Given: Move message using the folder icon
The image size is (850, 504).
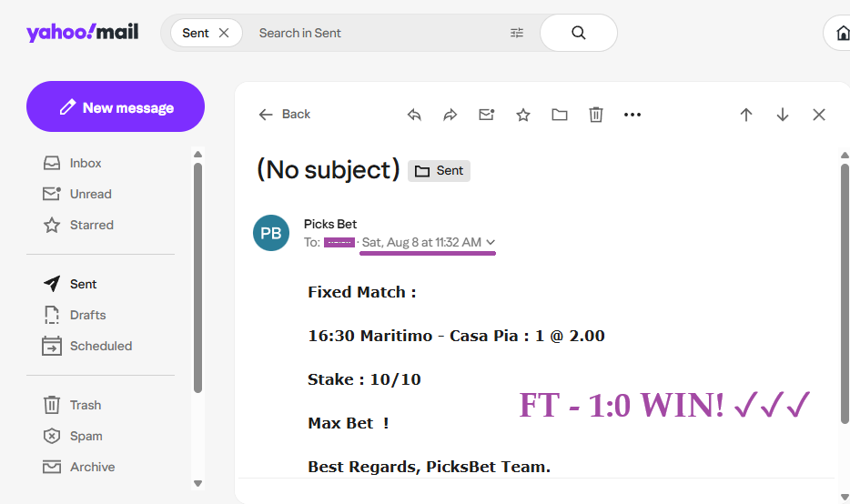Looking at the screenshot, I should 560,115.
